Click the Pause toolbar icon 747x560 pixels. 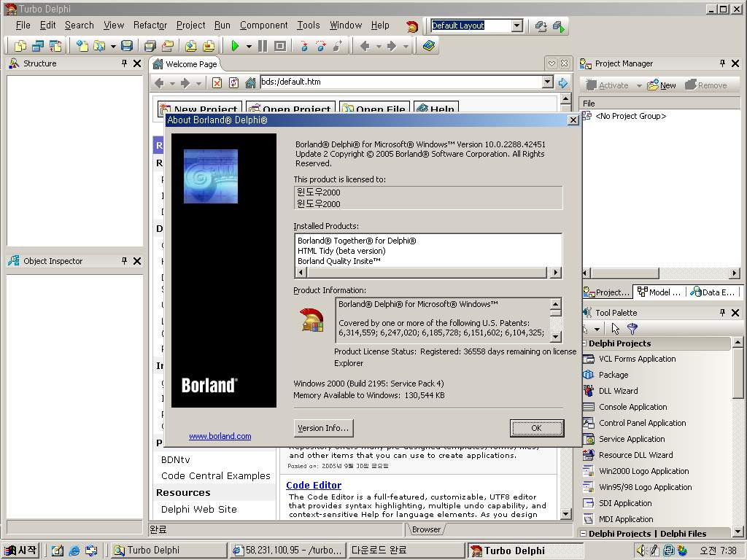click(263, 46)
